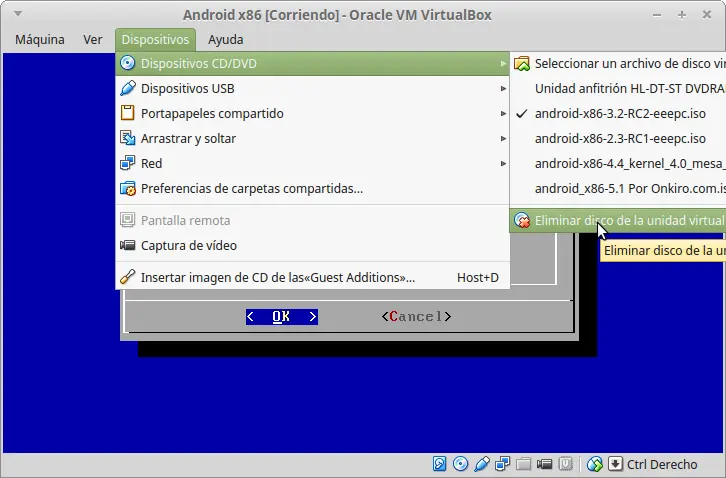Expand the Dispositivos USB submenu arrow
This screenshot has height=478, width=726.
(503, 88)
